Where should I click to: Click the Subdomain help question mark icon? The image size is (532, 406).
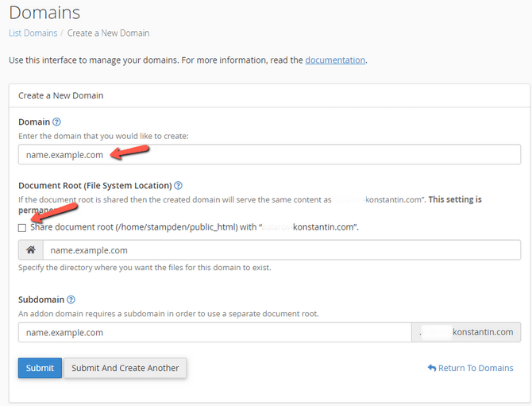[x=71, y=300]
